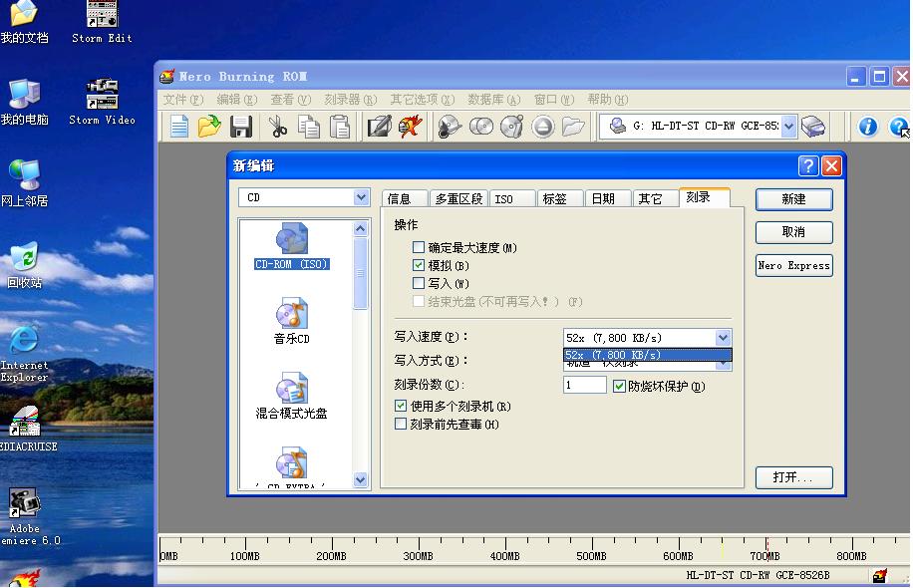Check the 写入 checkbox

[x=418, y=283]
